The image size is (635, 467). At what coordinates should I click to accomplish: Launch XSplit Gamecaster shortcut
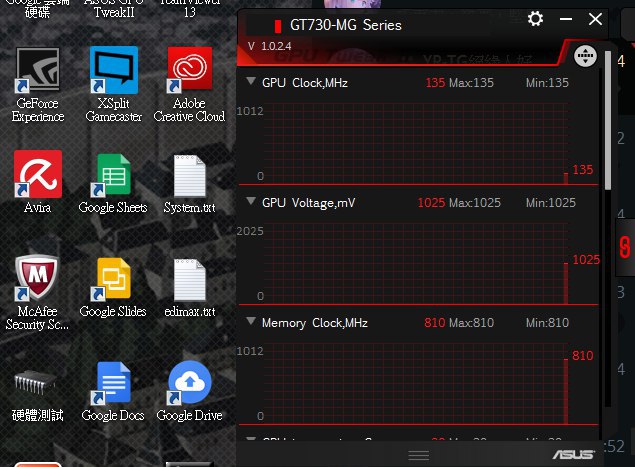coord(114,85)
